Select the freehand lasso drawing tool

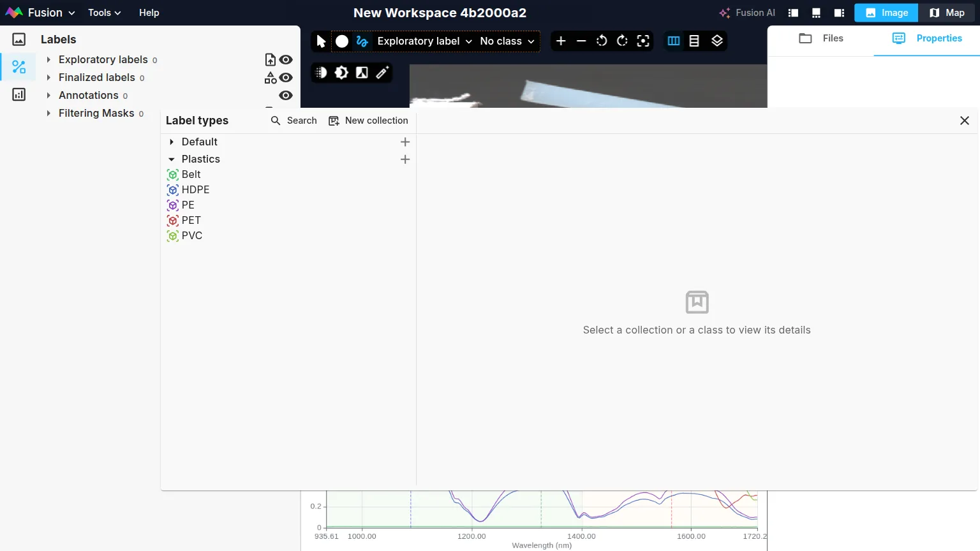362,41
